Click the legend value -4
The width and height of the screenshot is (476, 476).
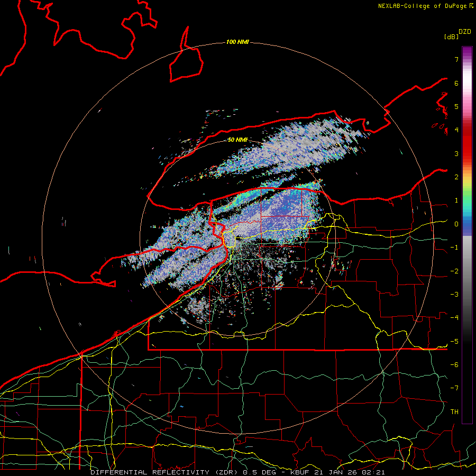pyautogui.click(x=454, y=318)
